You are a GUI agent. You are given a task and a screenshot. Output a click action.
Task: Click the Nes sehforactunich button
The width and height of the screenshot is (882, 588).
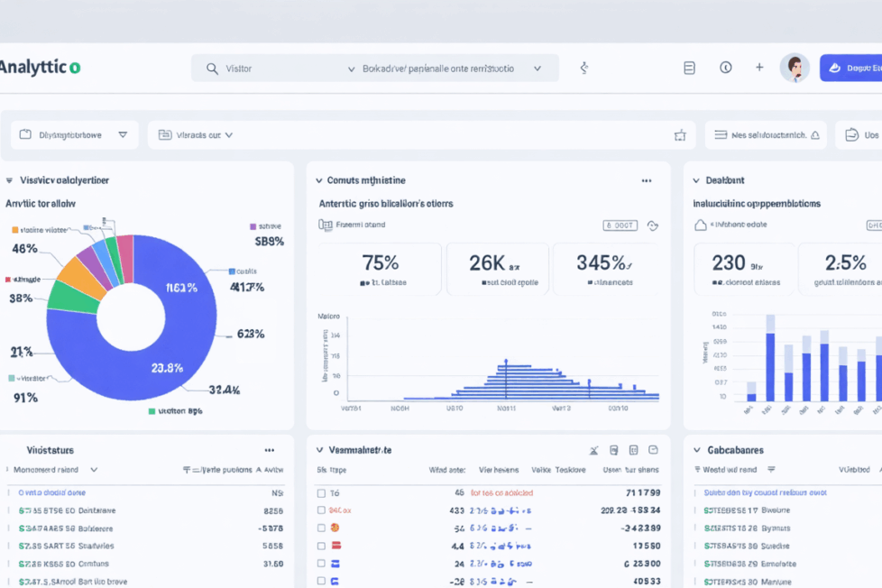(x=766, y=135)
